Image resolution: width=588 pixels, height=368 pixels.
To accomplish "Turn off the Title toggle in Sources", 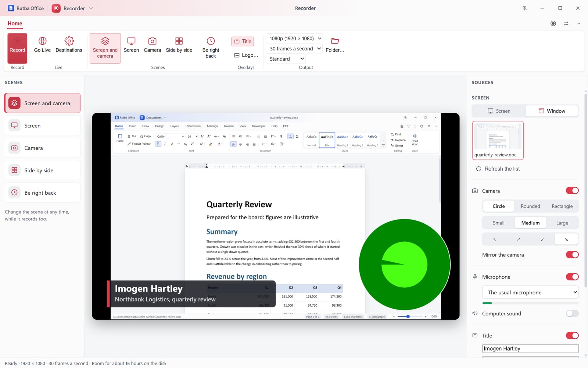I will click(x=572, y=336).
